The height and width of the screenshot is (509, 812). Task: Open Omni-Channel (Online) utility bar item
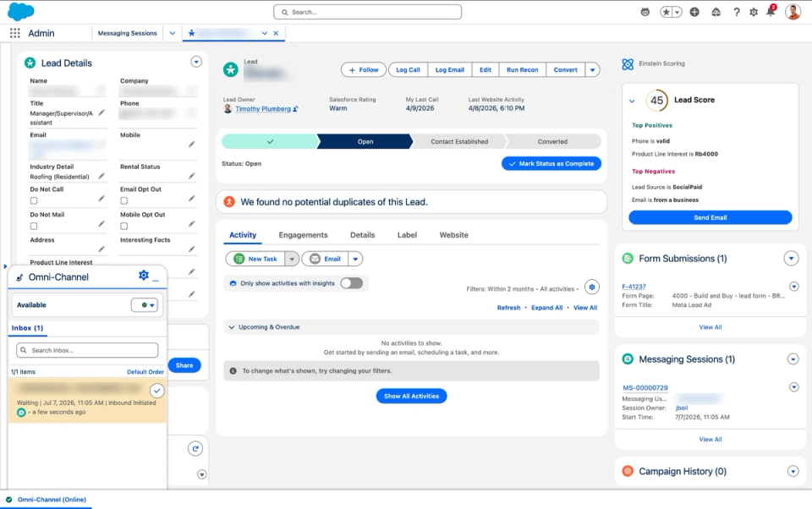(x=46, y=500)
